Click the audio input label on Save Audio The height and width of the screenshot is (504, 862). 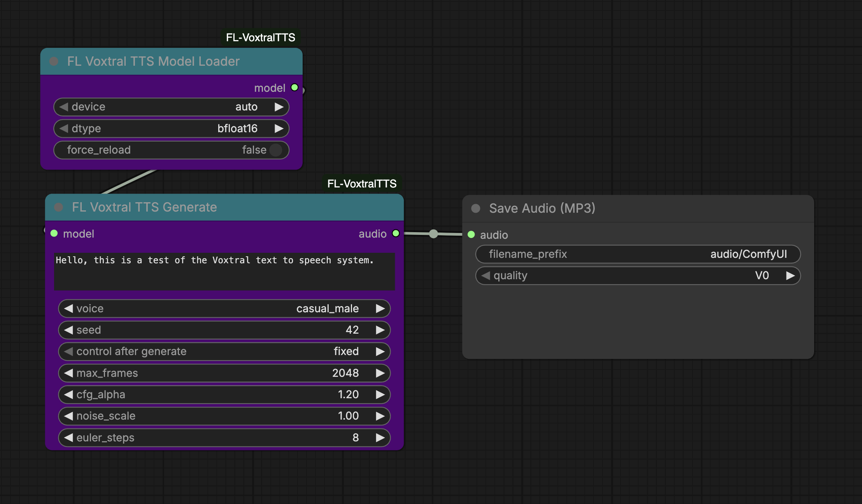pyautogui.click(x=494, y=235)
